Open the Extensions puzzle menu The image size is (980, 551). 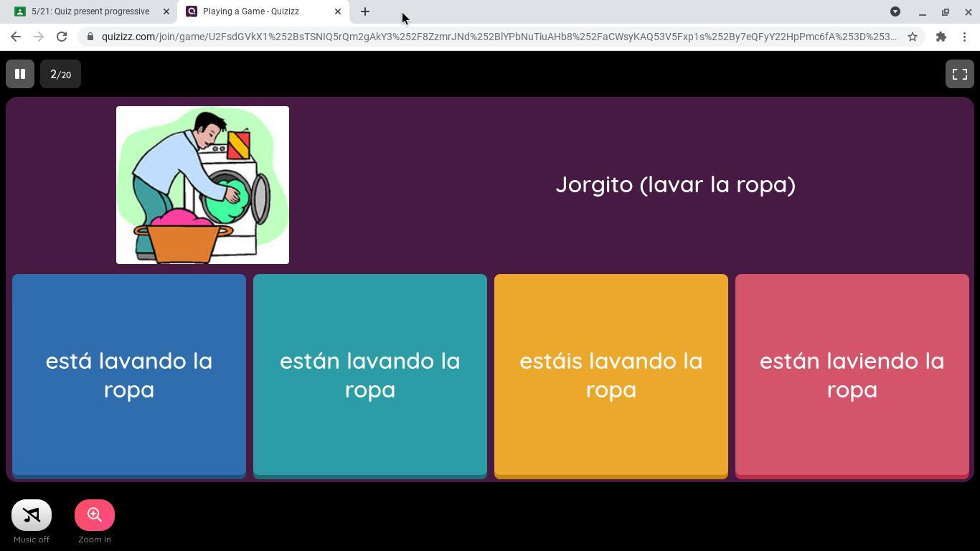click(941, 37)
